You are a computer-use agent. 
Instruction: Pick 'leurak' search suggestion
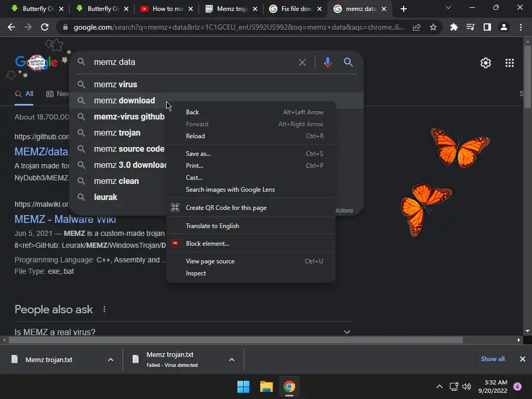[118, 197]
